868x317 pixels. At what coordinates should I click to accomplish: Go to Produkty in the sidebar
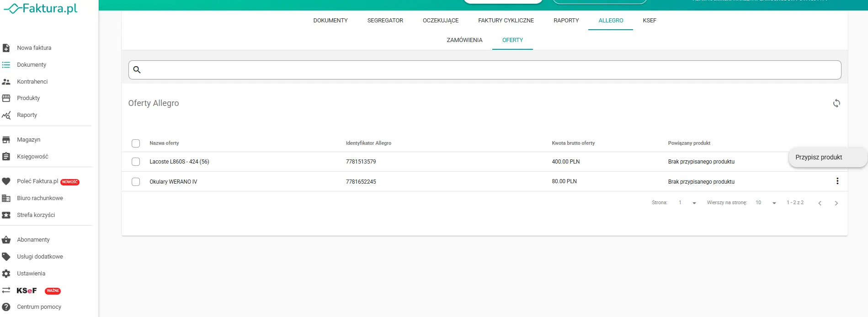pos(28,98)
